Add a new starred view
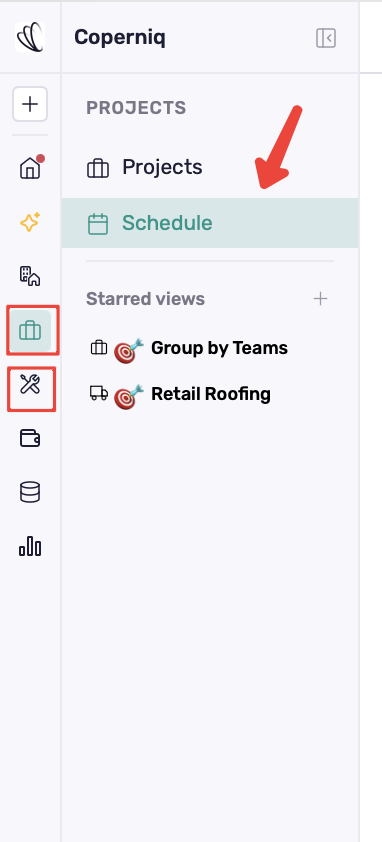The width and height of the screenshot is (382, 842). pos(320,299)
